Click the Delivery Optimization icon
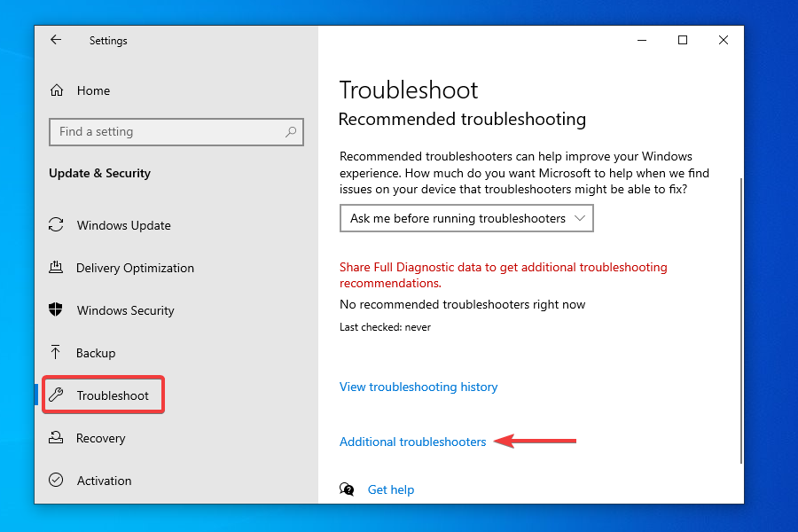This screenshot has height=532, width=798. [55, 268]
